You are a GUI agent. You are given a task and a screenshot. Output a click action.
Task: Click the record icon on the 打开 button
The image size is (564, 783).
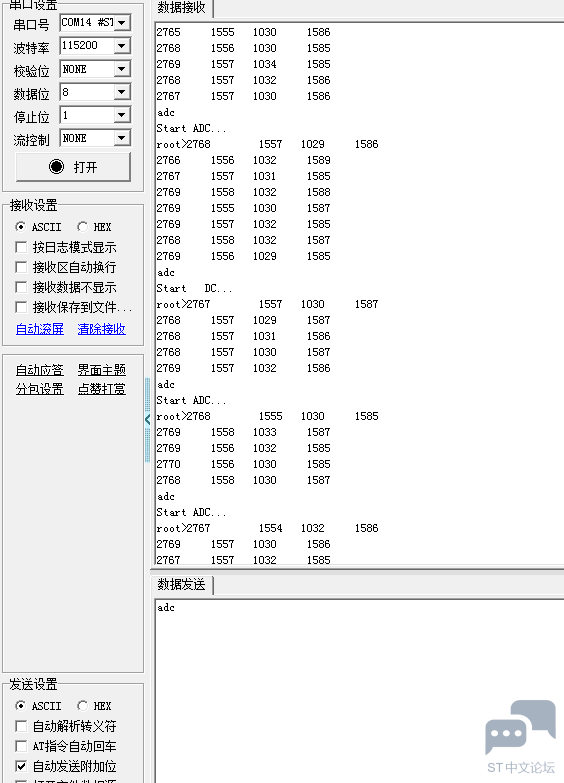tap(56, 167)
